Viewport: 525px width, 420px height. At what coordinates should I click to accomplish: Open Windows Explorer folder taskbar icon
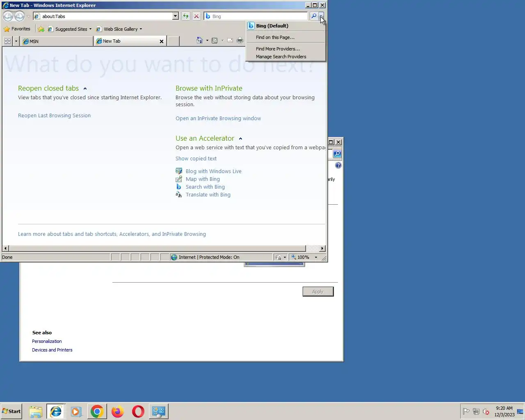36,411
